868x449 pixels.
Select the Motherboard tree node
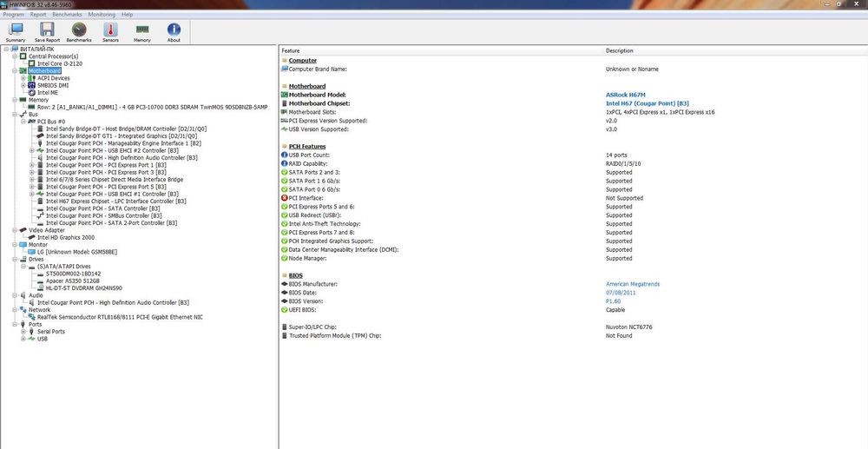pos(44,71)
